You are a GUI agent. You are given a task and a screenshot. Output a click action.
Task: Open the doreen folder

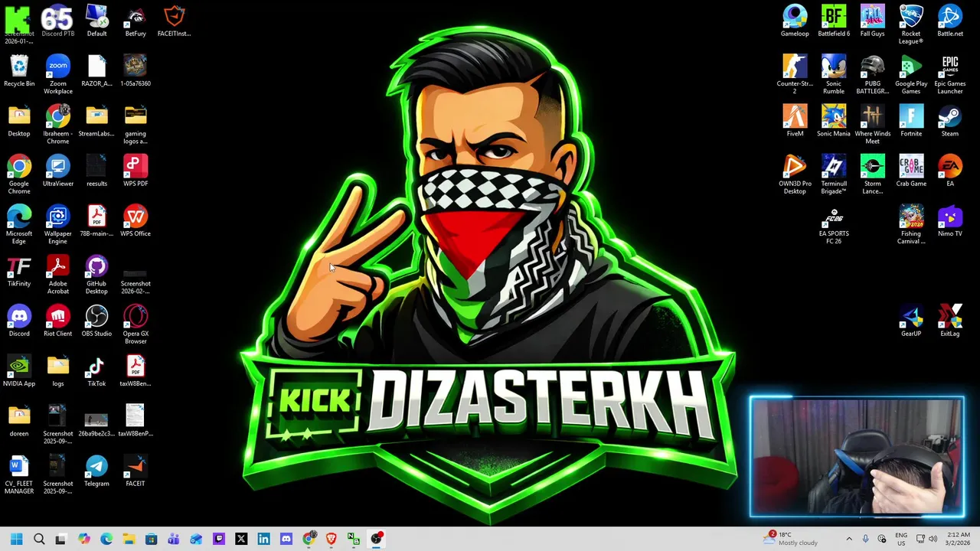(19, 420)
